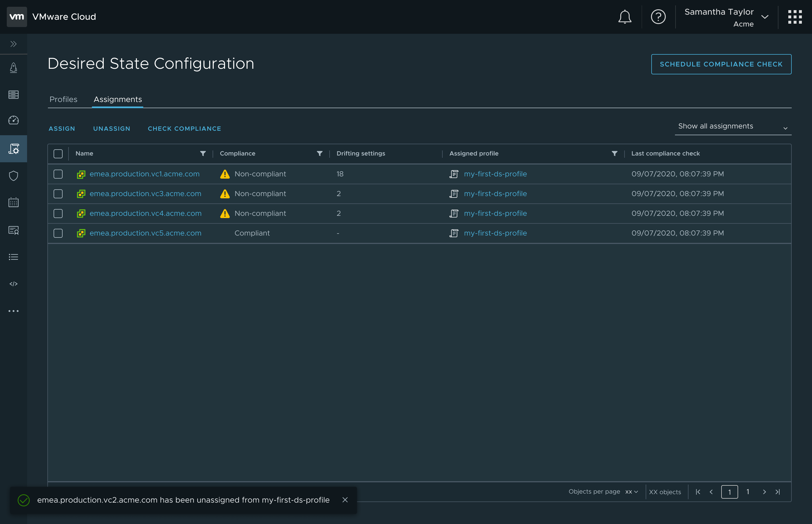Open my-first-ds-profile link in vc1 row
This screenshot has height=524, width=812.
495,174
